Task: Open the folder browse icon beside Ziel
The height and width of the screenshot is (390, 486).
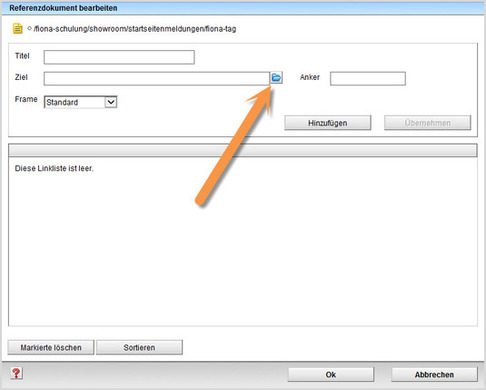Action: pos(276,78)
